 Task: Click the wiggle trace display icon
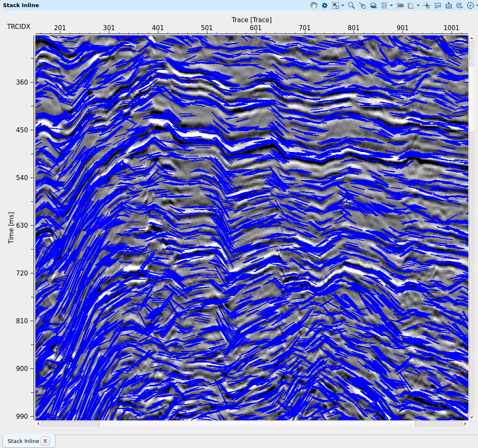384,5
